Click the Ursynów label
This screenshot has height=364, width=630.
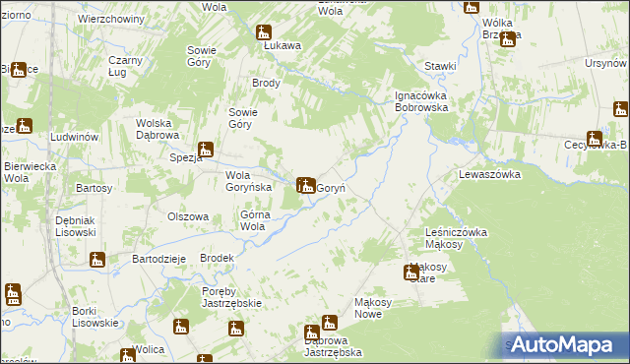click(605, 63)
